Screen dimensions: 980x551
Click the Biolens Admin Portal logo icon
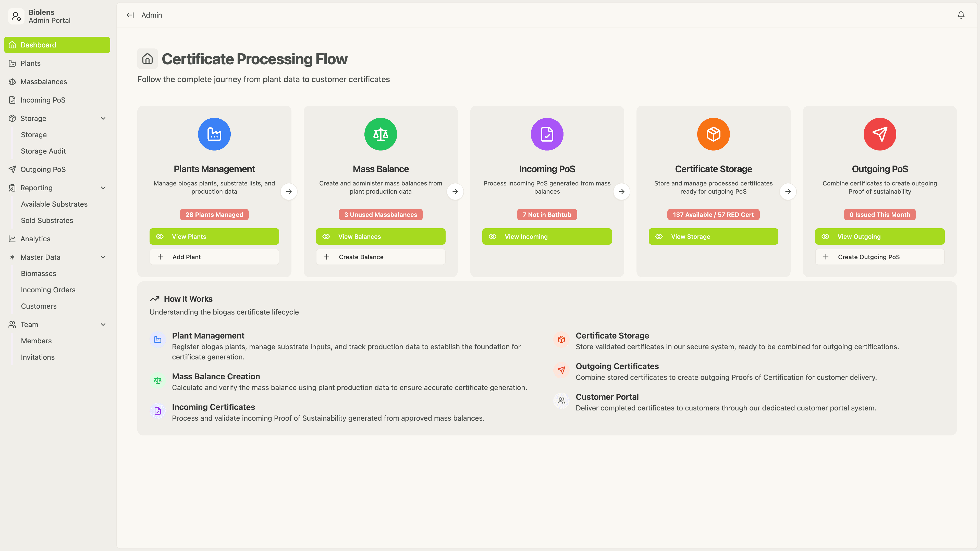click(x=16, y=16)
